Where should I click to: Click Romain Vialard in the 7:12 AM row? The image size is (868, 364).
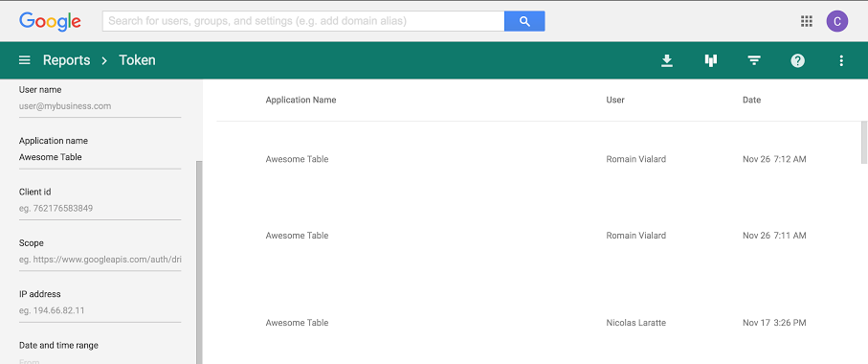pyautogui.click(x=636, y=159)
